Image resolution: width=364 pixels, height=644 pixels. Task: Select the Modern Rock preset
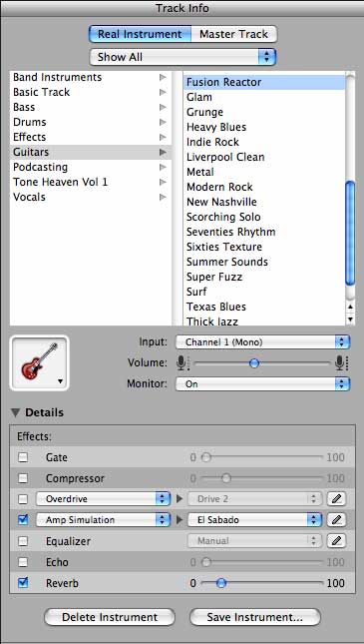point(264,187)
